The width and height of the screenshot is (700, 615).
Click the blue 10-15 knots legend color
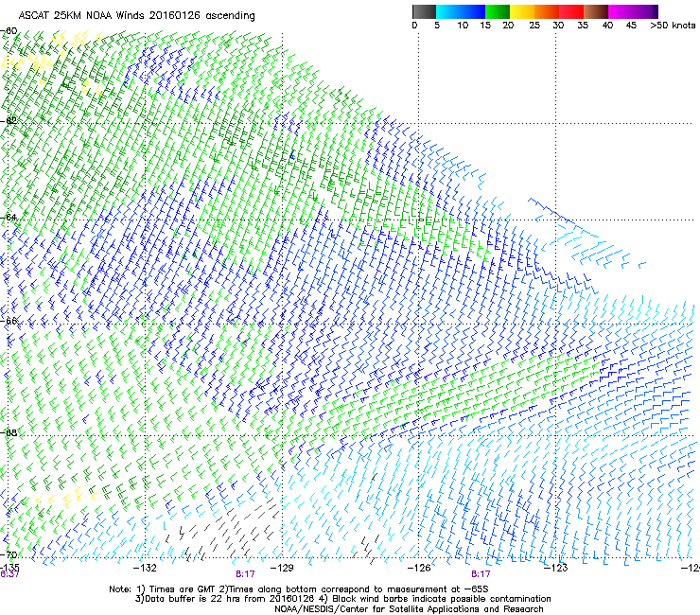473,11
